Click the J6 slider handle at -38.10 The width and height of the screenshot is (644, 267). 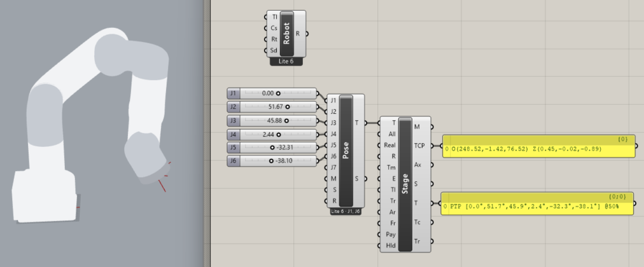point(271,161)
